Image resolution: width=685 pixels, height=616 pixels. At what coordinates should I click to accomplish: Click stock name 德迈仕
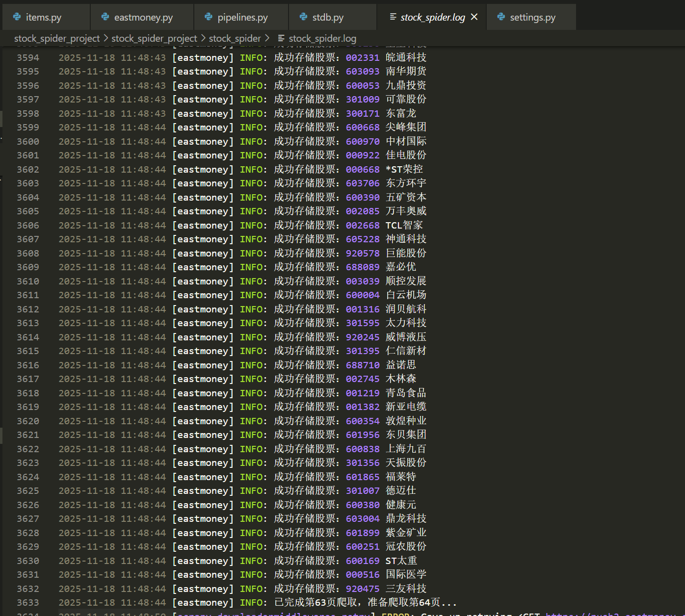point(401,491)
